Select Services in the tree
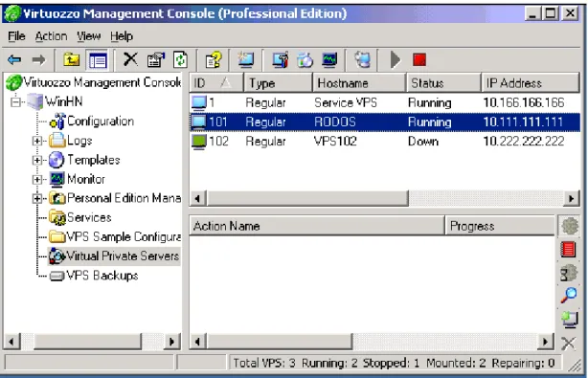Image resolution: width=588 pixels, height=378 pixels. (89, 217)
